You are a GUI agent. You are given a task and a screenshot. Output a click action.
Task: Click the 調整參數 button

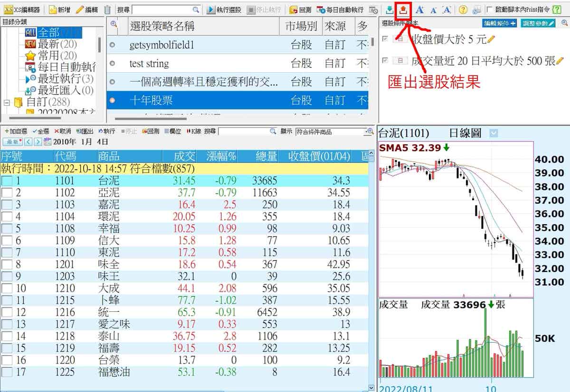[x=538, y=23]
